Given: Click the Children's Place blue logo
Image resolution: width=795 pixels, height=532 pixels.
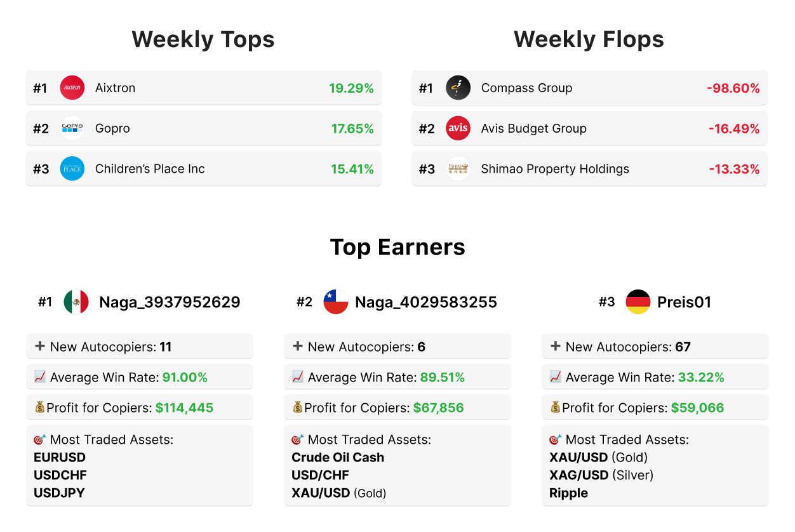Looking at the screenshot, I should (72, 169).
